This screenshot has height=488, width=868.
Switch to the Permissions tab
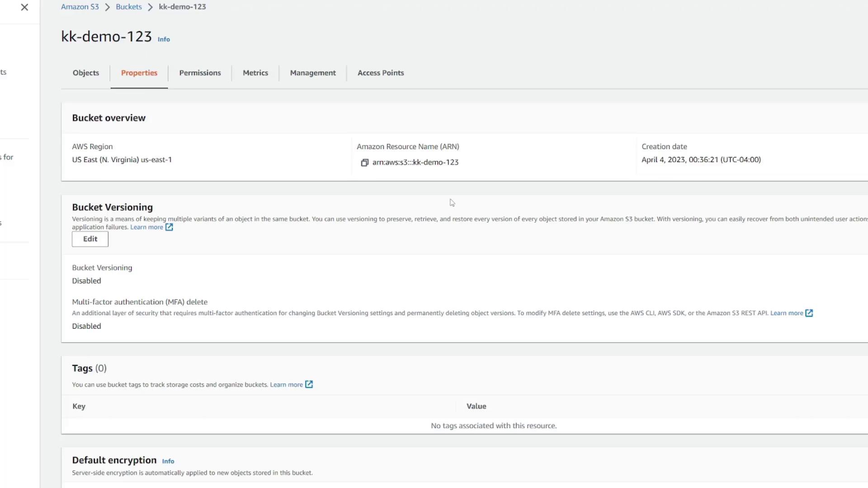click(x=200, y=73)
